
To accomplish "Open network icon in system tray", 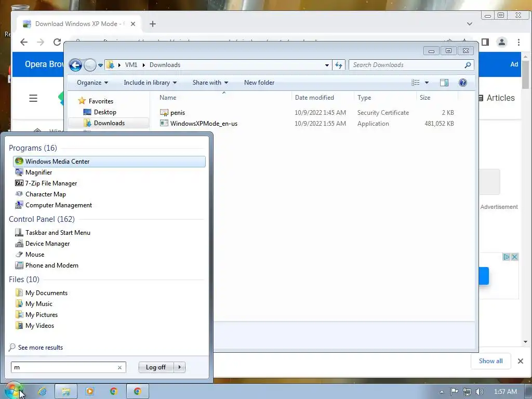I will [x=467, y=392].
